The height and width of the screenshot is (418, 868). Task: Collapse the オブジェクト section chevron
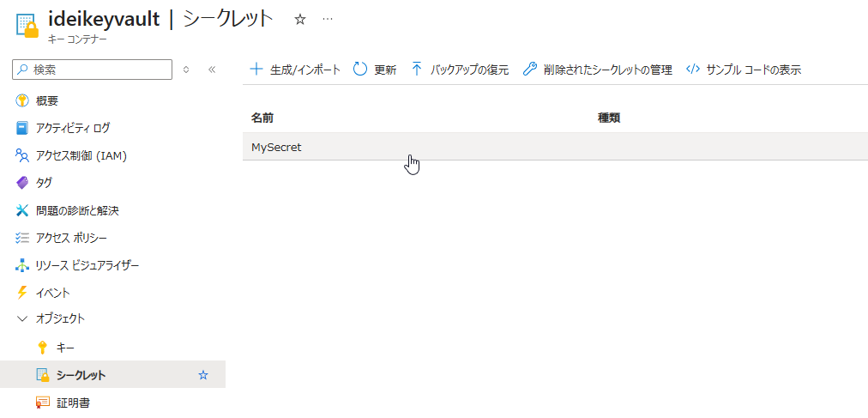[22, 318]
